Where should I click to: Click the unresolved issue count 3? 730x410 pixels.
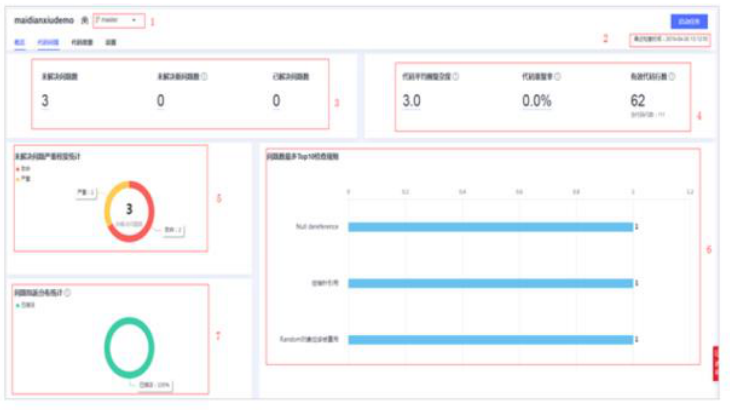click(45, 101)
